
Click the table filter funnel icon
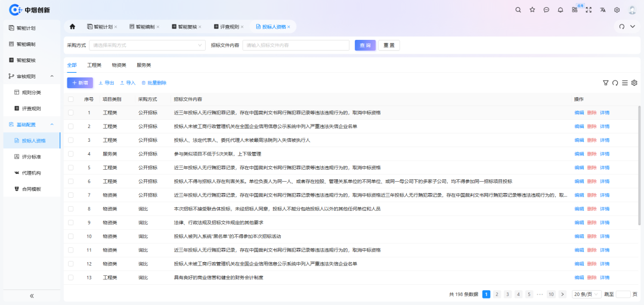(x=605, y=83)
